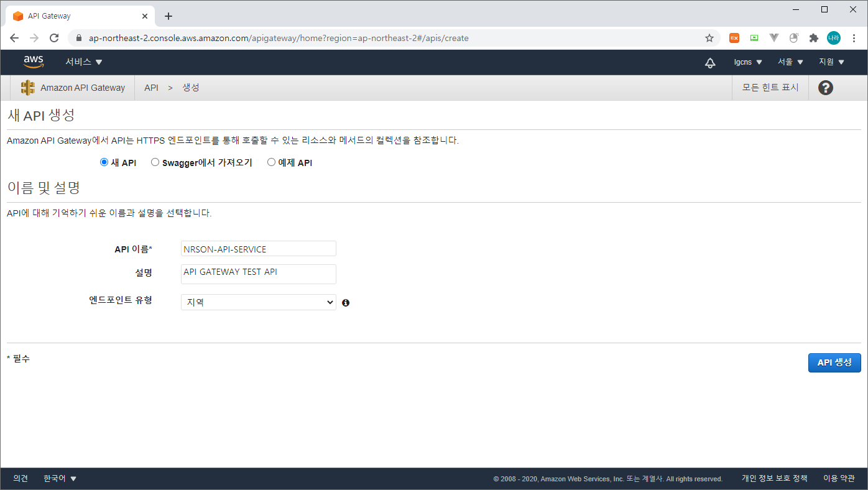
Task: Open the 서울 region dropdown
Action: pyautogui.click(x=790, y=62)
